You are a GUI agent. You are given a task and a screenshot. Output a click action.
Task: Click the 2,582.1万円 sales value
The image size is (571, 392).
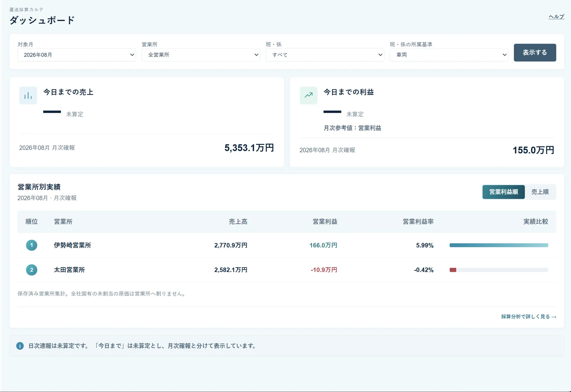[x=231, y=270]
